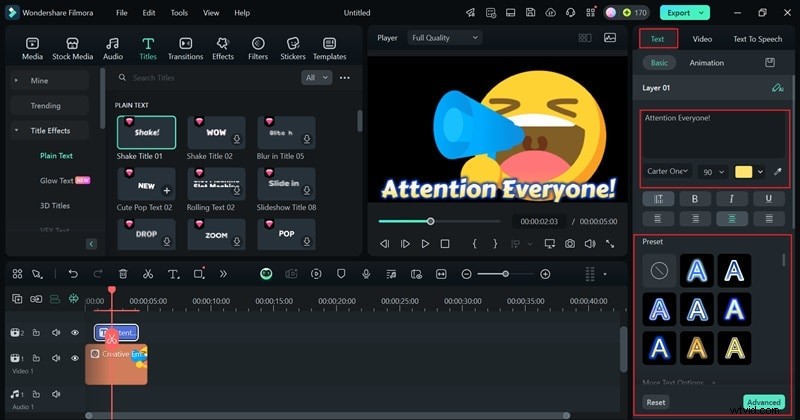
Task: Open the All filter dropdown
Action: click(x=316, y=78)
